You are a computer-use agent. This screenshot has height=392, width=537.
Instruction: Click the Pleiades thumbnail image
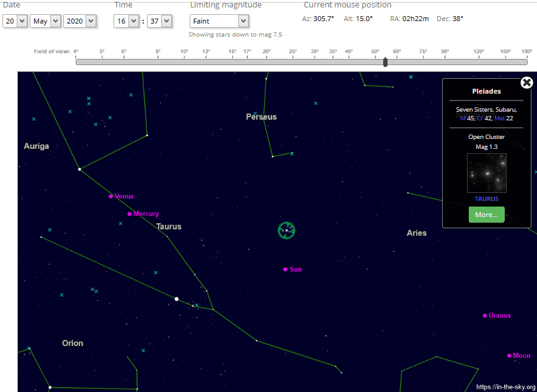point(487,173)
